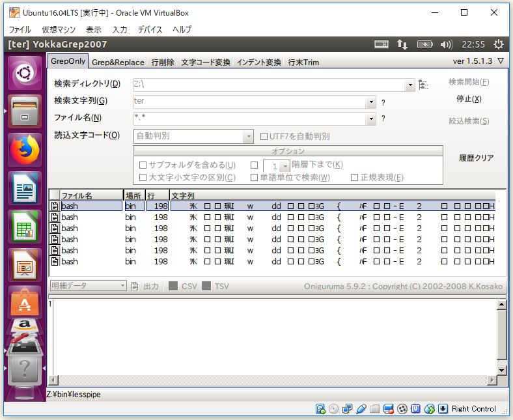Open the network indicator in top panel

coord(402,44)
